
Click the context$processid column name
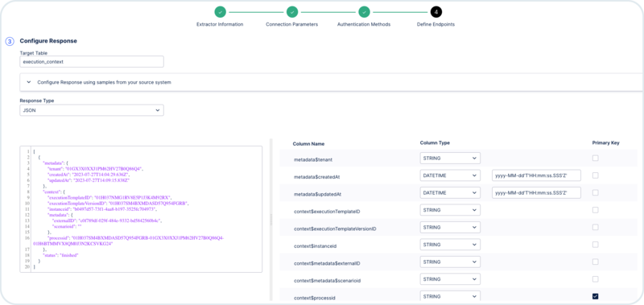[x=314, y=298]
